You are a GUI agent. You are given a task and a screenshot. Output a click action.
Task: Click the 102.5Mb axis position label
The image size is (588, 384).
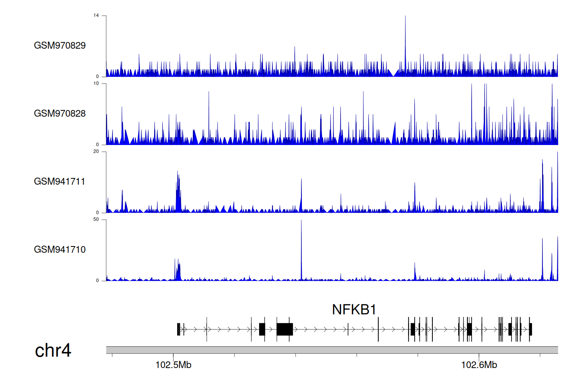coord(173,365)
